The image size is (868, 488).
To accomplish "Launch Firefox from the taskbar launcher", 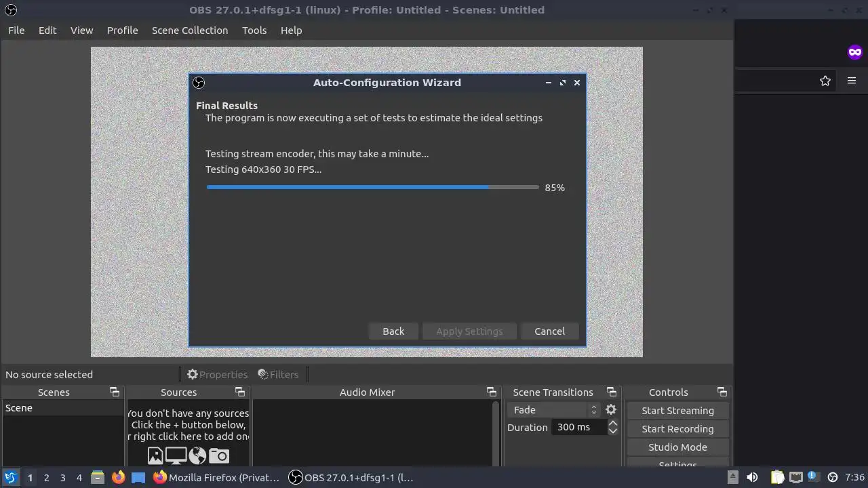I will 118,477.
